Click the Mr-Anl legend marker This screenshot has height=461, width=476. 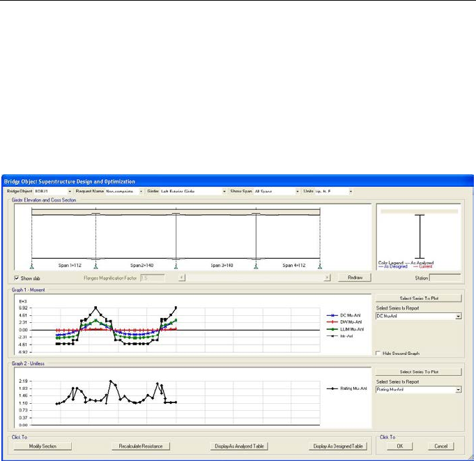click(x=332, y=336)
